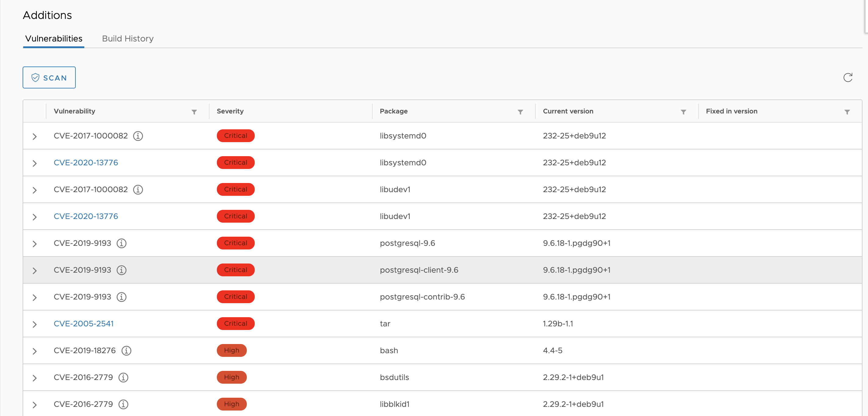Click the info icon beside CVE-2016-2779 for bsdutils
The width and height of the screenshot is (868, 416).
click(x=123, y=378)
